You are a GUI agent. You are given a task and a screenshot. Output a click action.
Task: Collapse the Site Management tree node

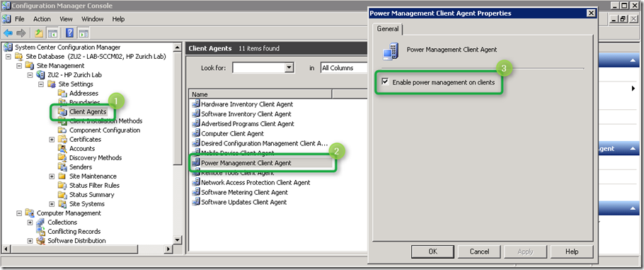coord(19,65)
